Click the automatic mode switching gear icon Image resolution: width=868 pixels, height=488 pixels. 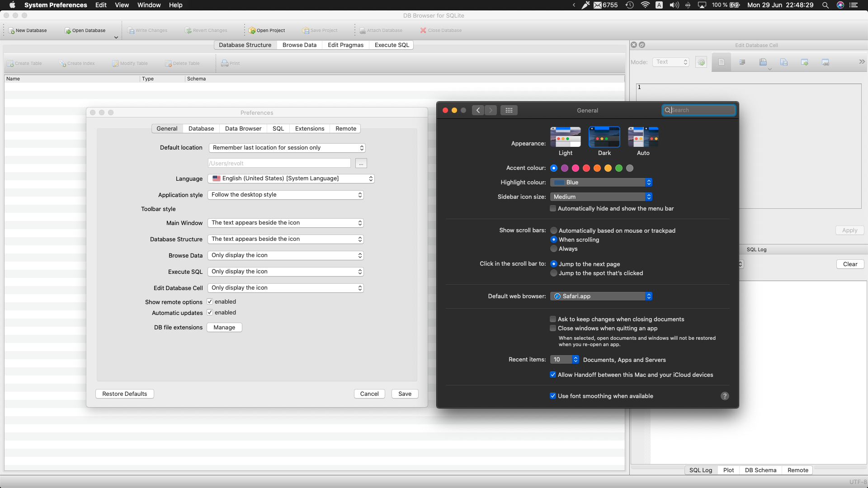tap(701, 62)
